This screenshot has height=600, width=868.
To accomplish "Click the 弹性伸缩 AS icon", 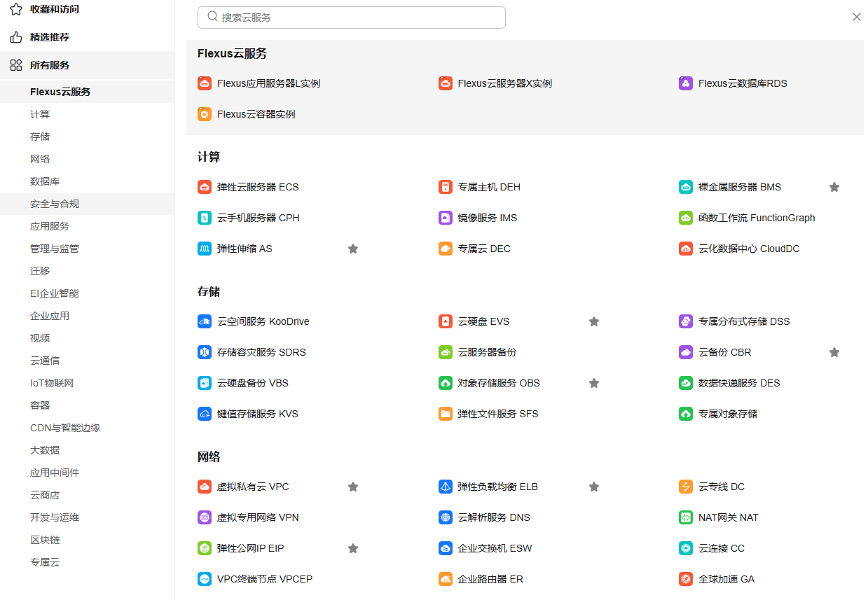I will coord(205,249).
